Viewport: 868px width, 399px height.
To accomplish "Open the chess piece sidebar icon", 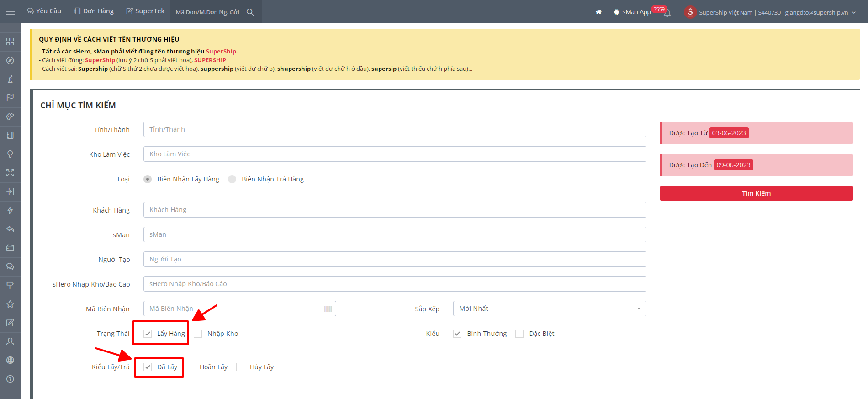I will (10, 79).
